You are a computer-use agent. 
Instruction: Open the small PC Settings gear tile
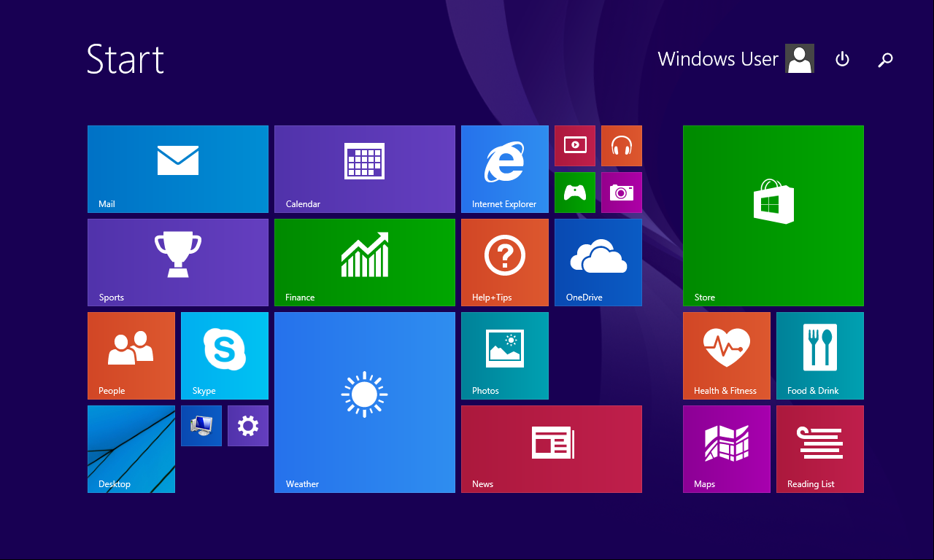pyautogui.click(x=248, y=426)
